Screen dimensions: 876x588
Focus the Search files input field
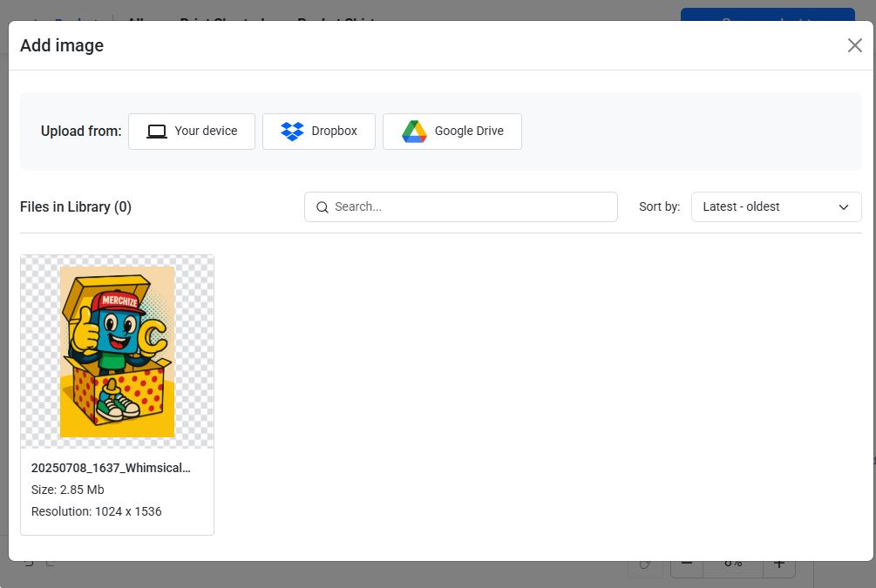tap(471, 207)
